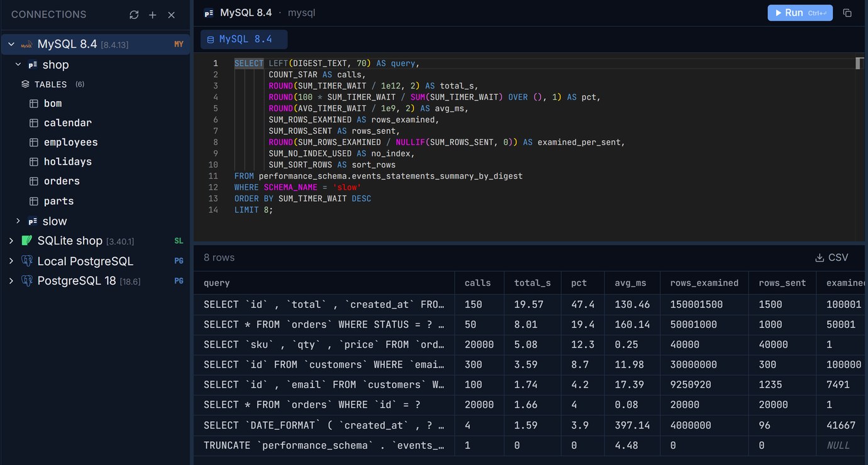This screenshot has width=868, height=465.
Task: Click the SQLite shop connection icon
Action: (26, 241)
